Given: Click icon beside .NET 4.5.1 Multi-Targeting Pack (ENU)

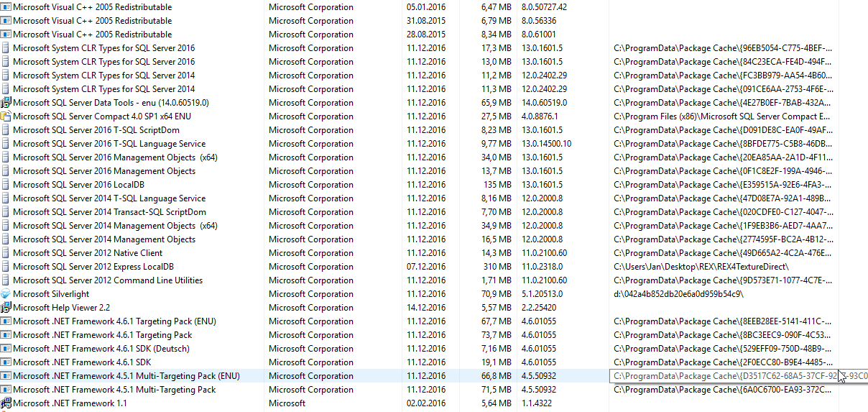Looking at the screenshot, I should (6, 376).
